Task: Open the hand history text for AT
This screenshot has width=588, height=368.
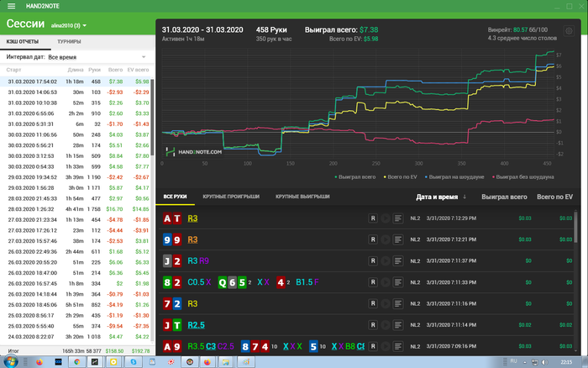Action: pyautogui.click(x=398, y=218)
